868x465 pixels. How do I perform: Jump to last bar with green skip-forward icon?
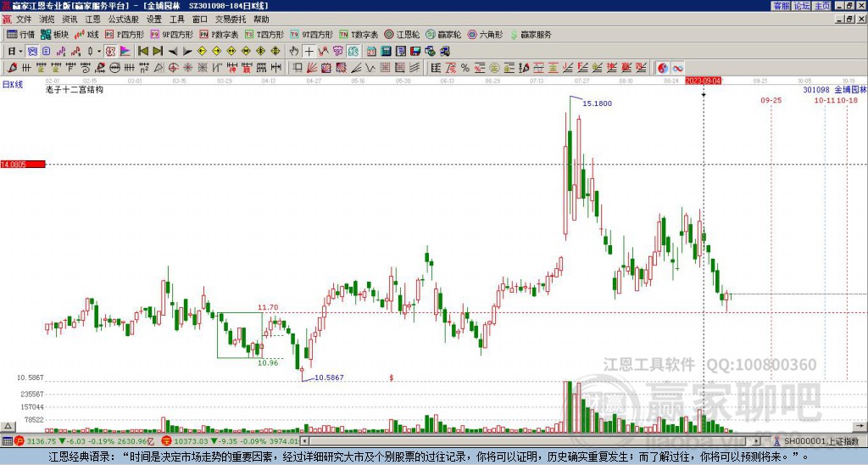coord(158,52)
